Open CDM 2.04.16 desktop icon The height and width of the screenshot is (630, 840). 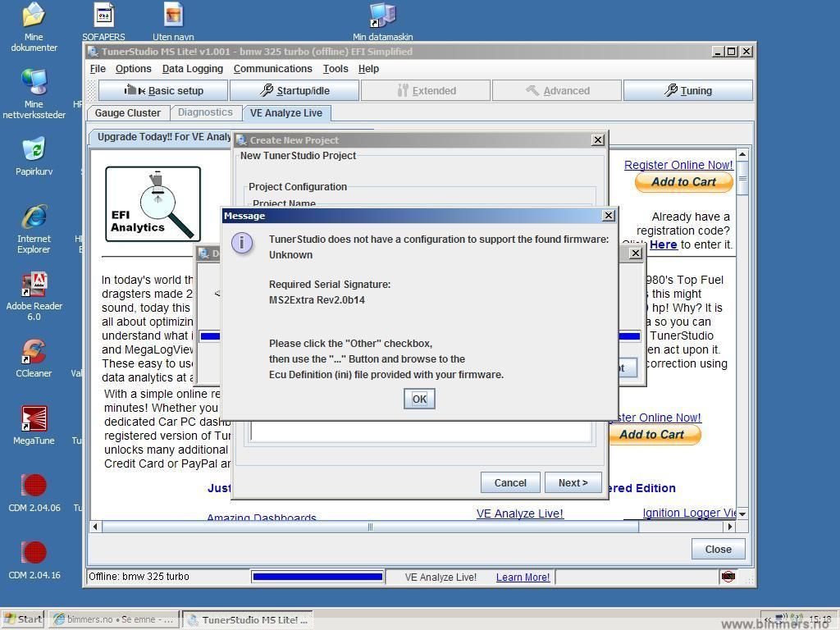coord(34,559)
